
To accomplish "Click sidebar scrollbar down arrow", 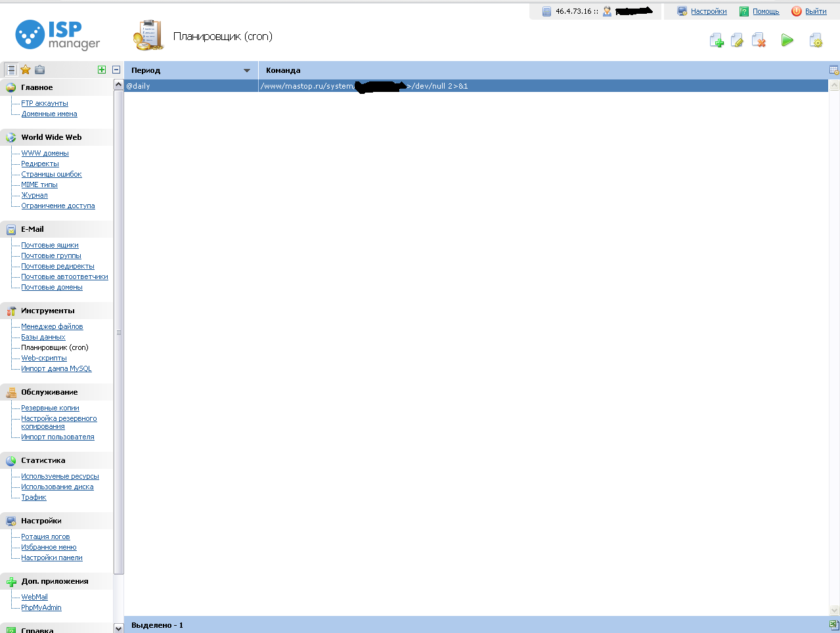I will point(119,628).
